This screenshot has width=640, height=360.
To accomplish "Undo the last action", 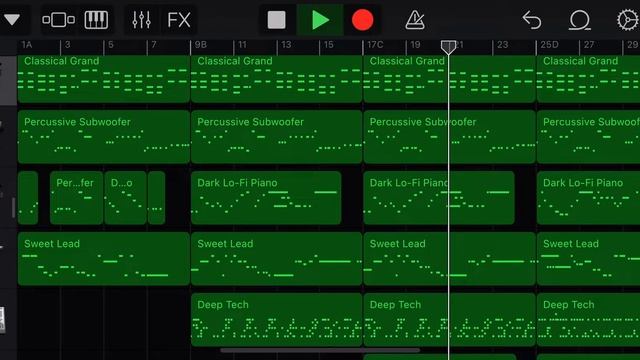I will (532, 20).
